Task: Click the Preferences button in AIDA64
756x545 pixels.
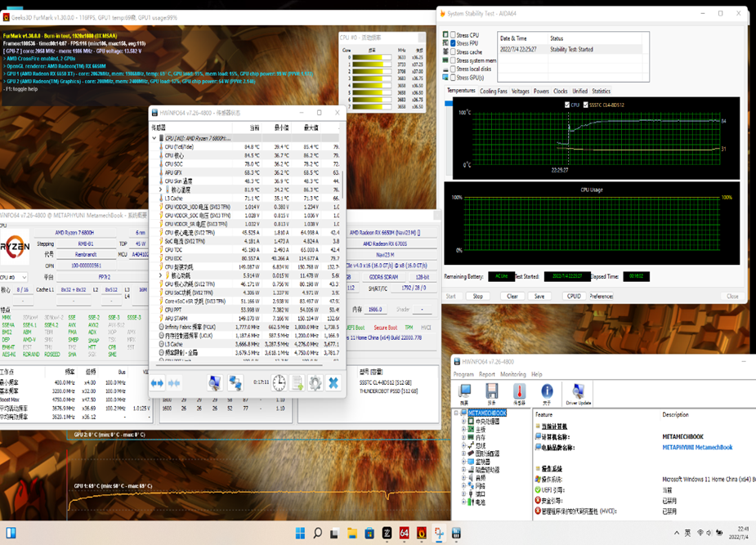Action: [602, 297]
